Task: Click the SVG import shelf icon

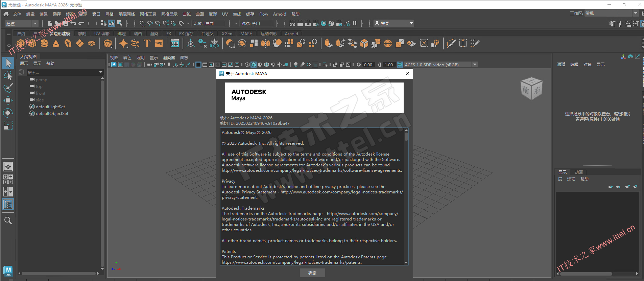Action: 159,43
